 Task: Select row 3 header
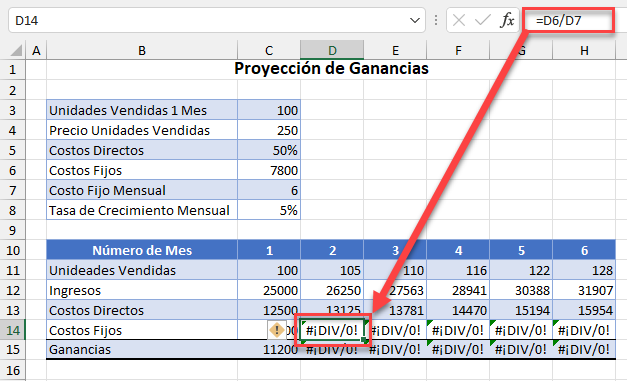tap(13, 110)
